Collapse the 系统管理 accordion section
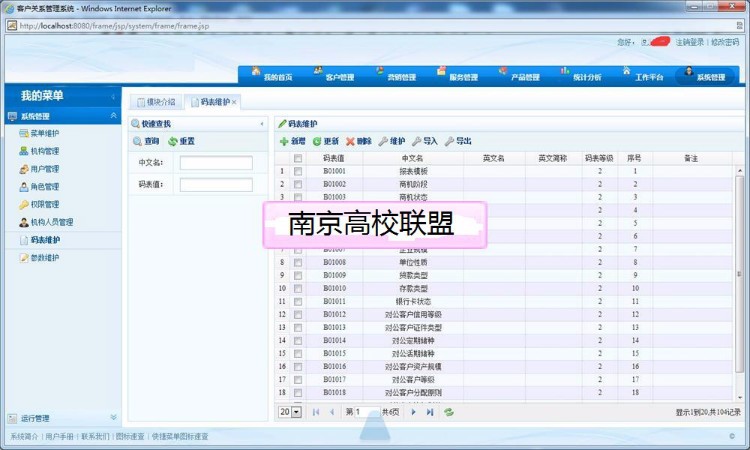The height and width of the screenshot is (450, 750). [x=113, y=116]
